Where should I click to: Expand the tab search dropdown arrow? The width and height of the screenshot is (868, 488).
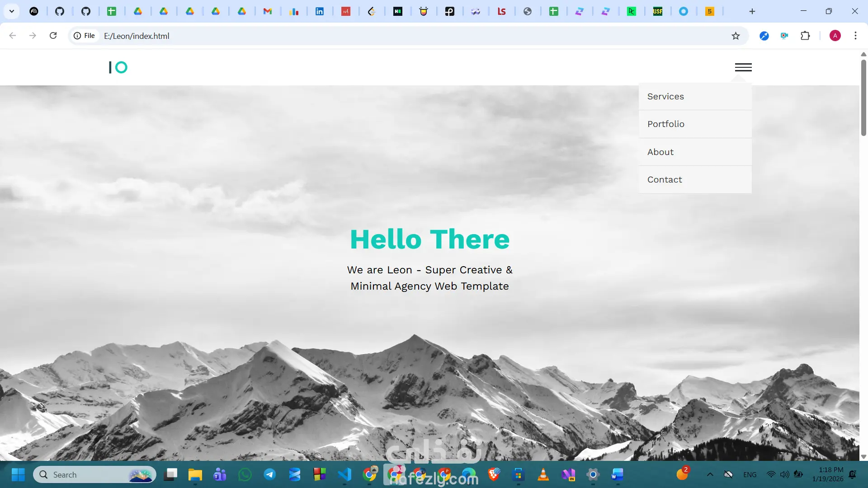click(x=12, y=11)
